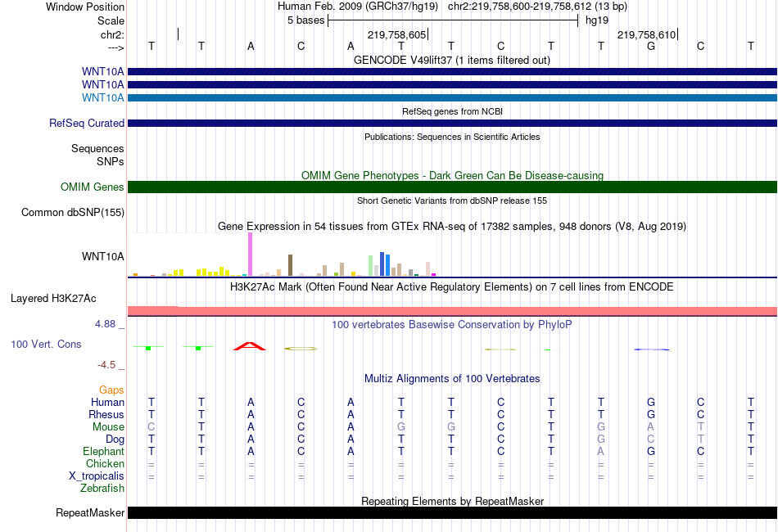Click the red A PhyloP conservation logo
Screen dimensions: 778x532
[250, 346]
